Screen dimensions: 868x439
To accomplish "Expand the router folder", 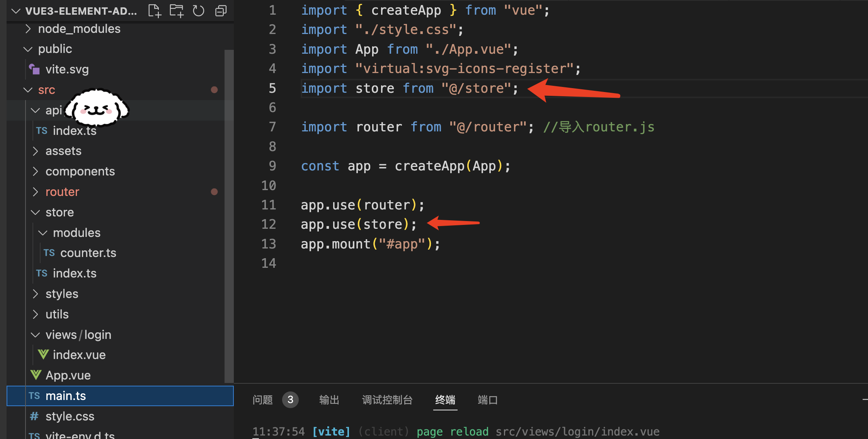I will 62,192.
